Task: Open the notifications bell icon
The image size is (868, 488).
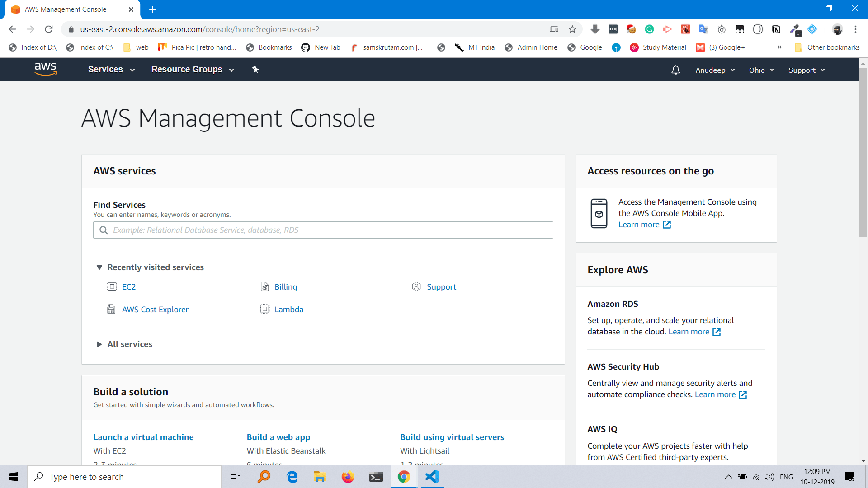Action: pos(675,70)
